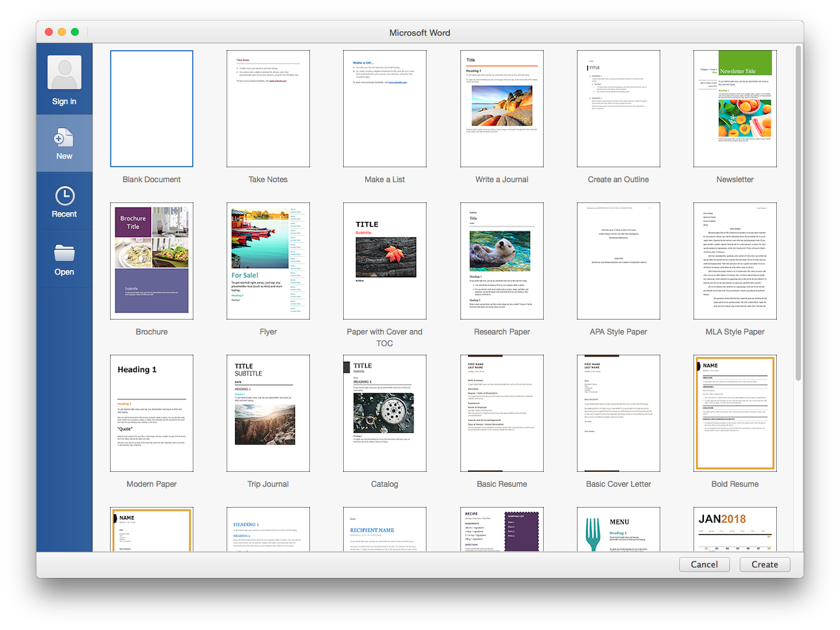Choose the Modern Paper template thumbnail

click(152, 413)
